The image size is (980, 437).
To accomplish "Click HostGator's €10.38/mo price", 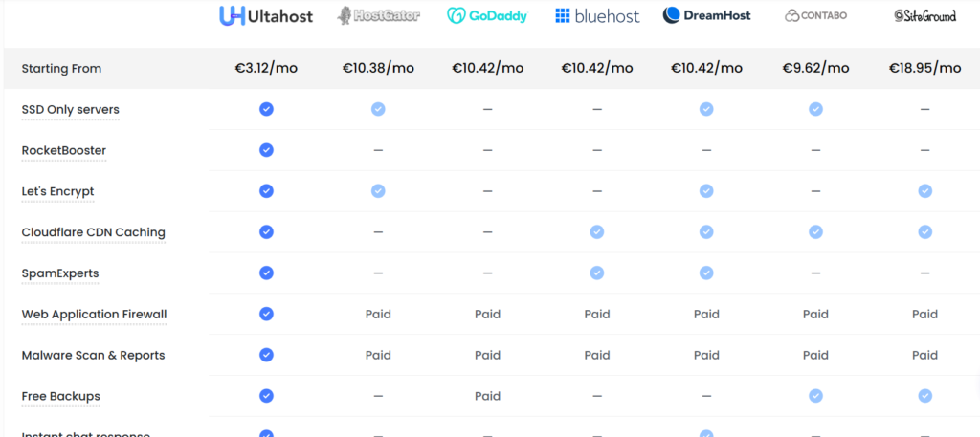I will pyautogui.click(x=378, y=68).
